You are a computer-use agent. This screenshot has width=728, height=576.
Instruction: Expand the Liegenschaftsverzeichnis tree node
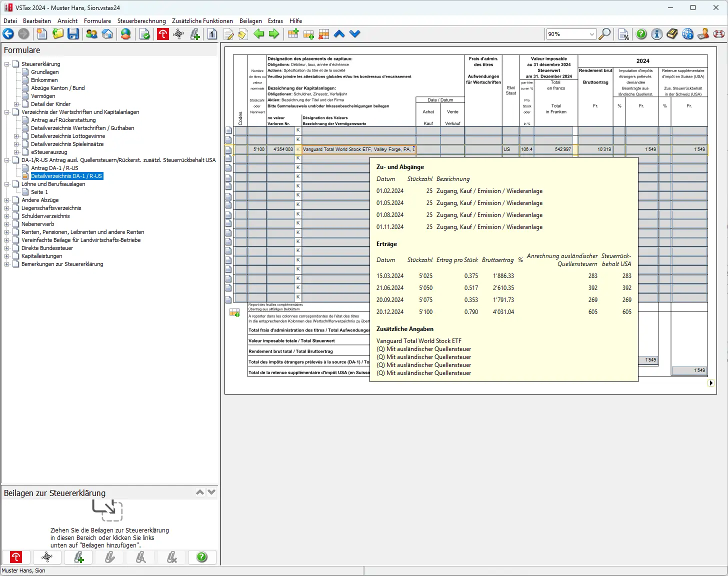click(7, 208)
